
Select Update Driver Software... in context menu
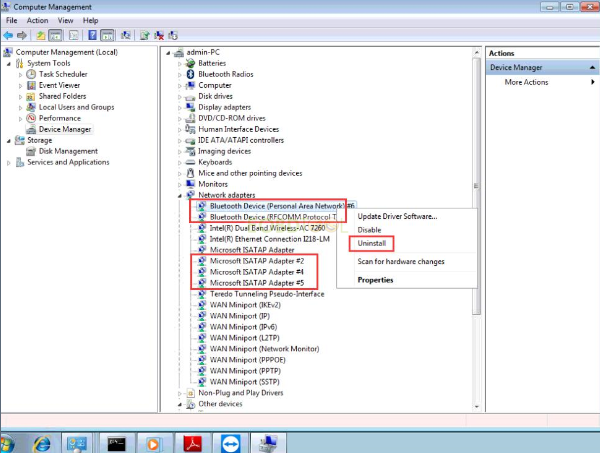click(397, 217)
